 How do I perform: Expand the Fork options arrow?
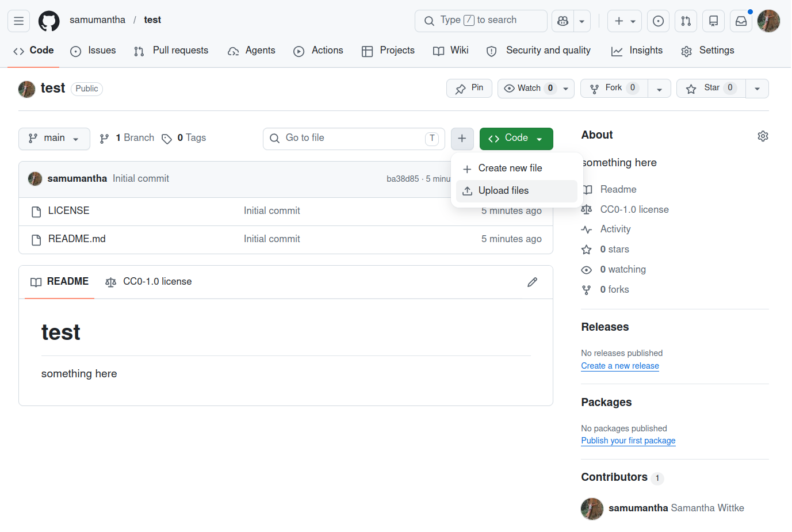pos(659,89)
